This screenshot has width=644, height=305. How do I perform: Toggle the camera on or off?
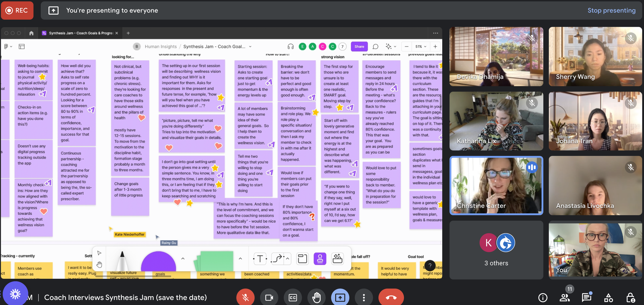269,298
